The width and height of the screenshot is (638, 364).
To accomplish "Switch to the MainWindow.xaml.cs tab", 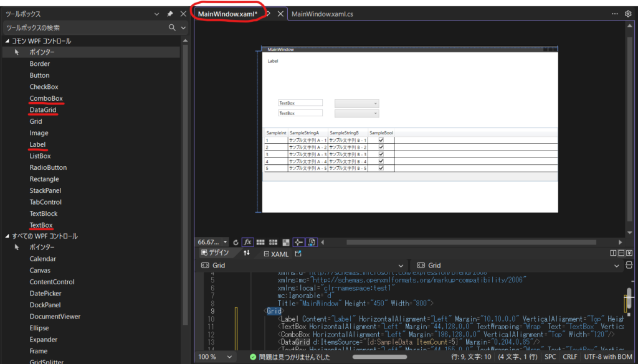I will (323, 14).
